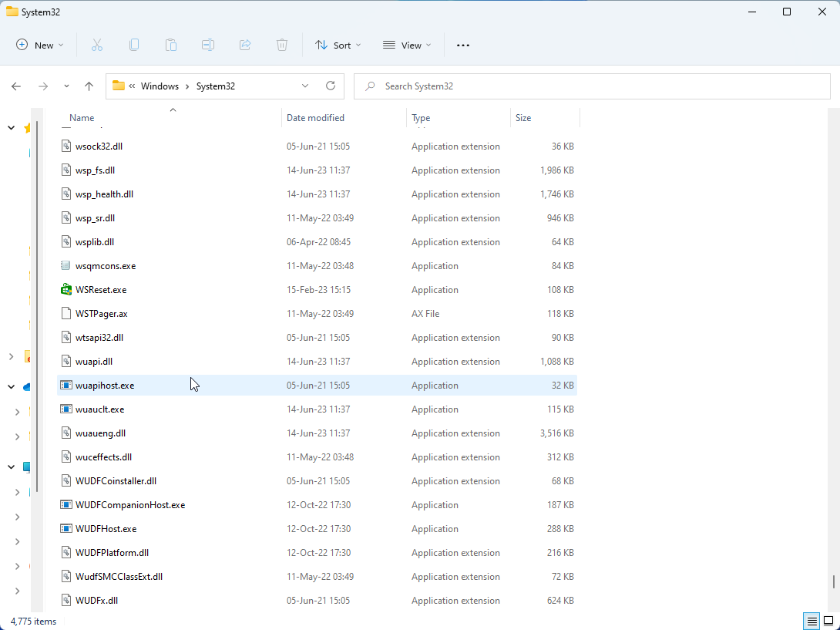Click the Paste clipboard icon
This screenshot has height=630, width=840.
[x=171, y=45]
